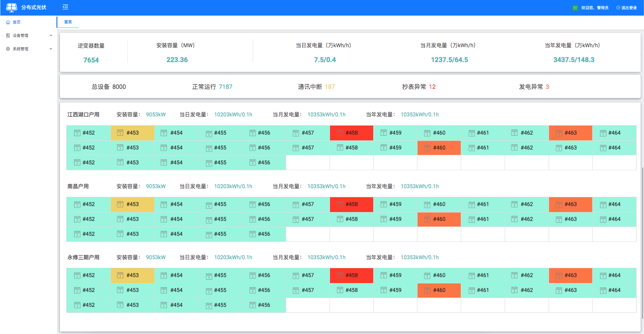Open the 系统管理 sidebar menu
This screenshot has height=334, width=644.
click(x=29, y=49)
